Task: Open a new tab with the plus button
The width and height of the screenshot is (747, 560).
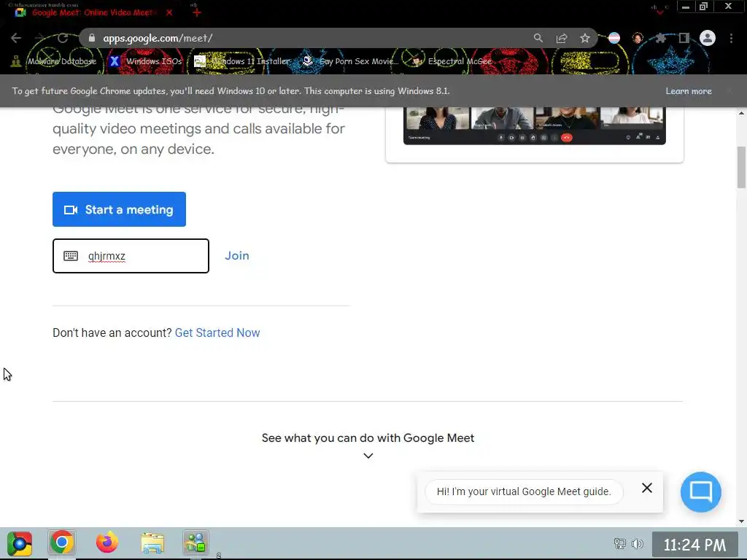Action: [197, 12]
